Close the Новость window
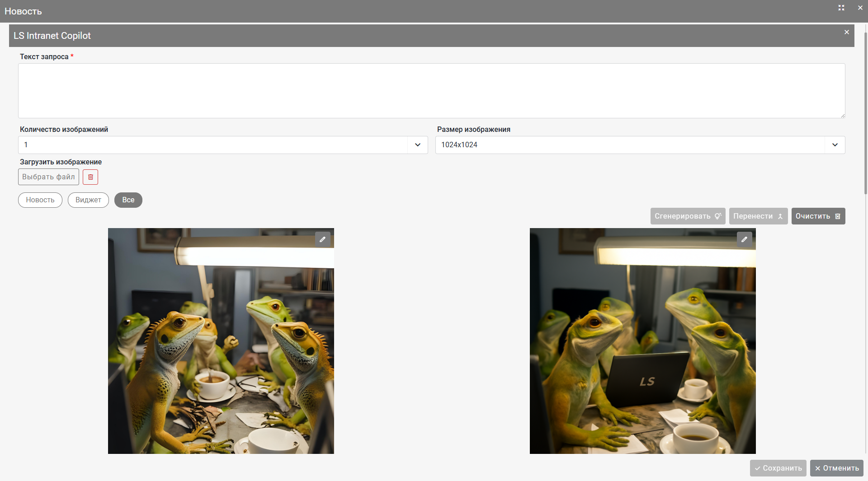This screenshot has height=481, width=868. pos(860,8)
